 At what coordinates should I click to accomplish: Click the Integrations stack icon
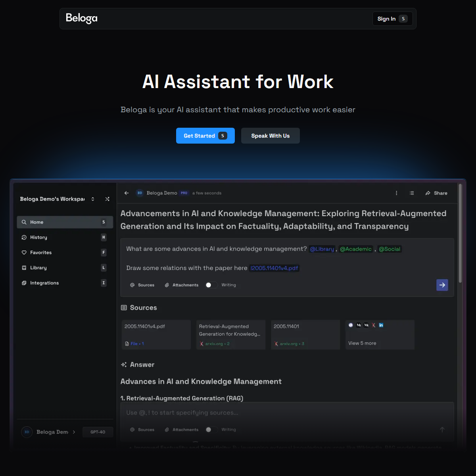(24, 283)
